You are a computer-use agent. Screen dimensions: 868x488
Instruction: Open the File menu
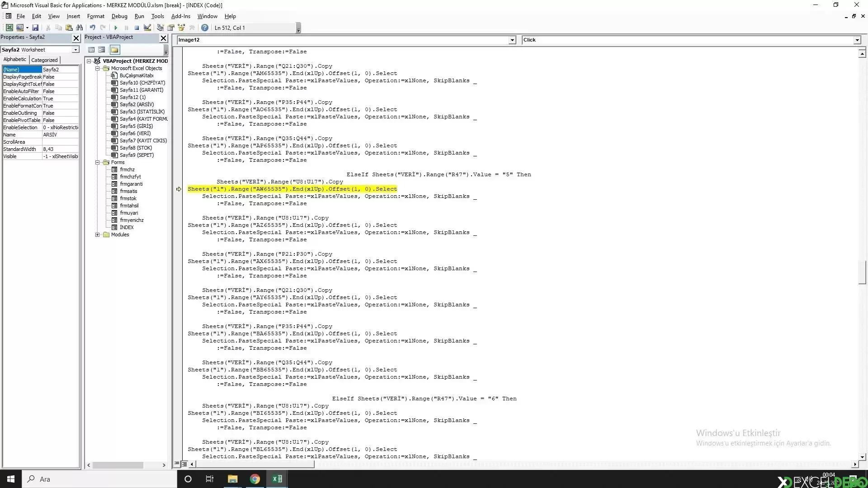[x=21, y=16]
